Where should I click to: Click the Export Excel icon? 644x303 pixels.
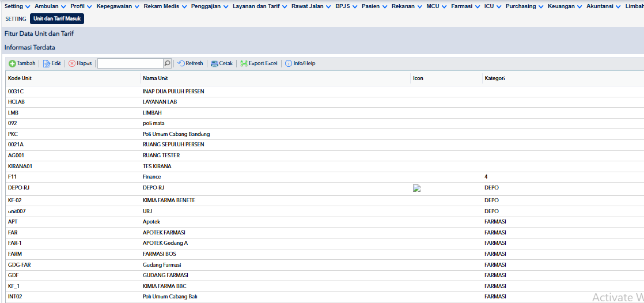(x=244, y=63)
